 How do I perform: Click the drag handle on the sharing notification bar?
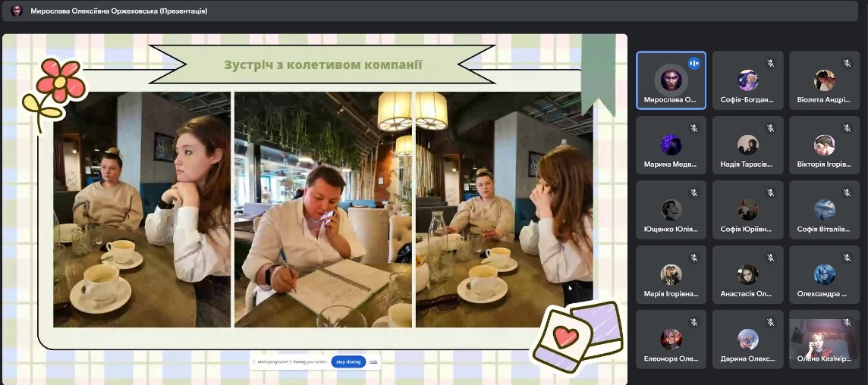click(x=254, y=362)
